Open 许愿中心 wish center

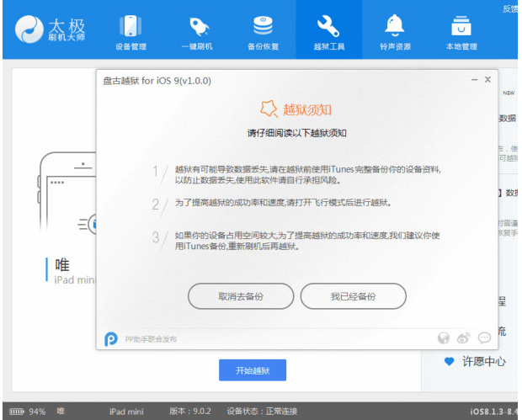point(484,361)
